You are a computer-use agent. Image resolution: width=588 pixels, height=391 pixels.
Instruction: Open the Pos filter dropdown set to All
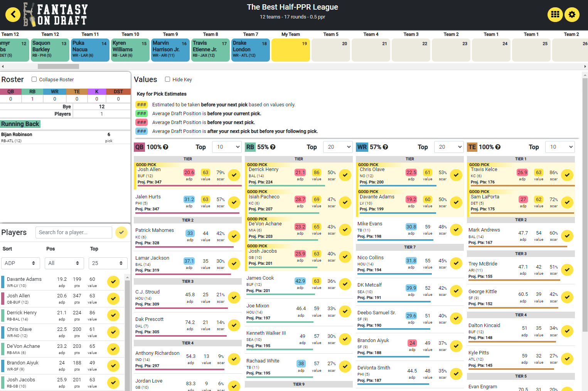click(64, 263)
